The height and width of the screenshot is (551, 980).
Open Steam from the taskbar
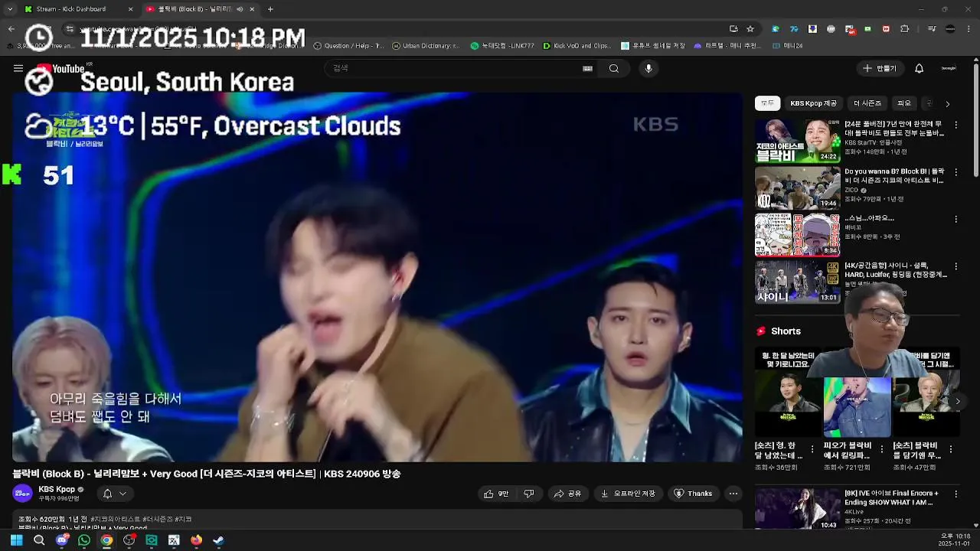(218, 540)
